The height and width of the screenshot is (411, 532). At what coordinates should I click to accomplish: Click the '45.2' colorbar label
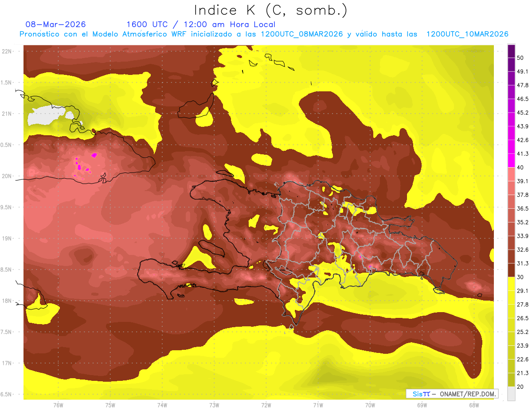tap(523, 113)
